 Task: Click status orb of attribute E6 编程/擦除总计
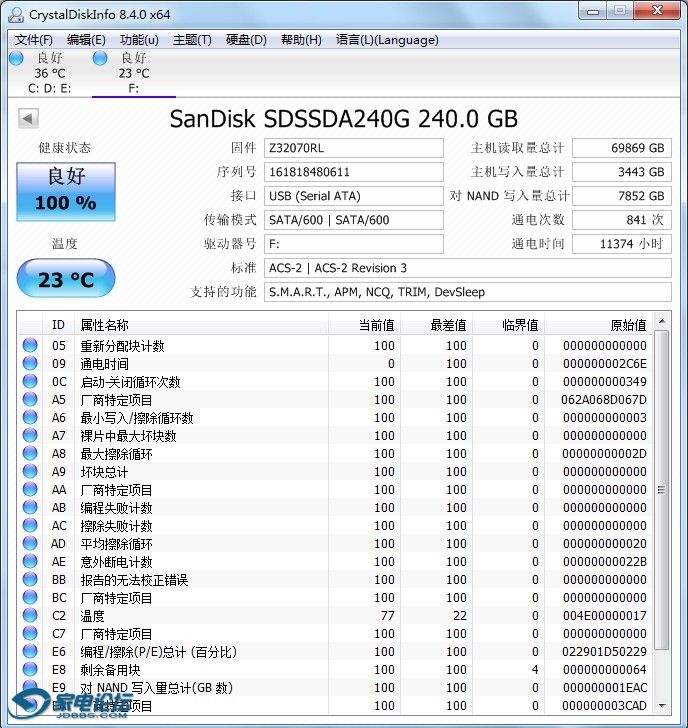click(x=30, y=651)
